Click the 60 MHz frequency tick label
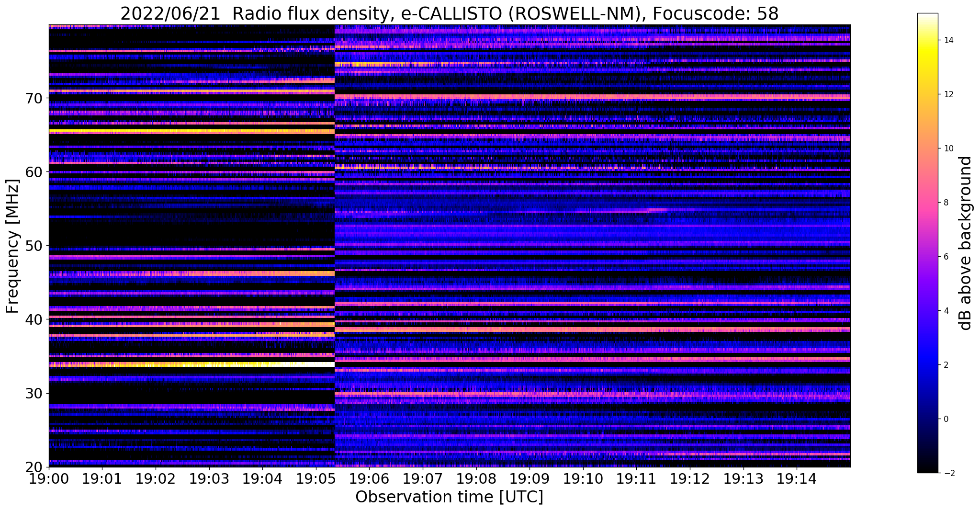980x511 pixels. [x=33, y=172]
